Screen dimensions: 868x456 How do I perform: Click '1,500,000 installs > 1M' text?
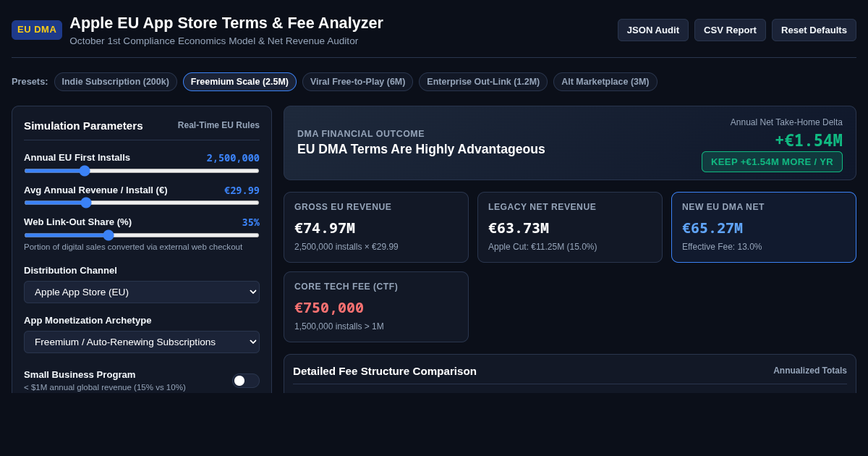coord(339,326)
